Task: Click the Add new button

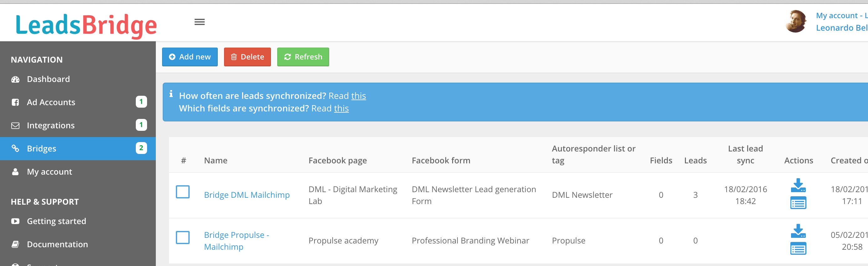Action: click(190, 57)
